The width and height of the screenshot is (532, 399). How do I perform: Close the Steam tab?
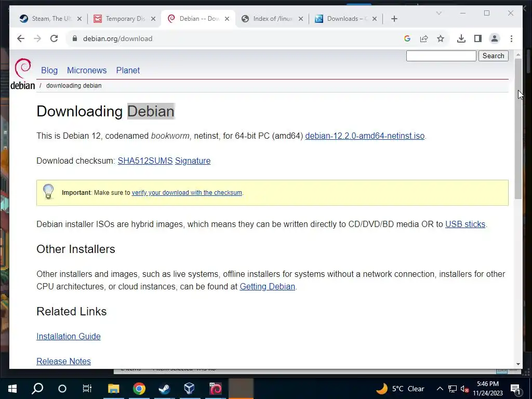(x=79, y=19)
